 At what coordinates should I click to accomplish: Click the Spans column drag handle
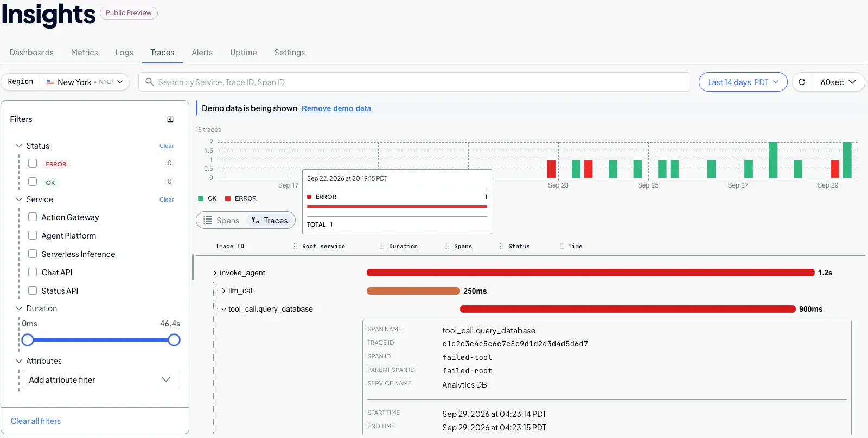pos(502,246)
